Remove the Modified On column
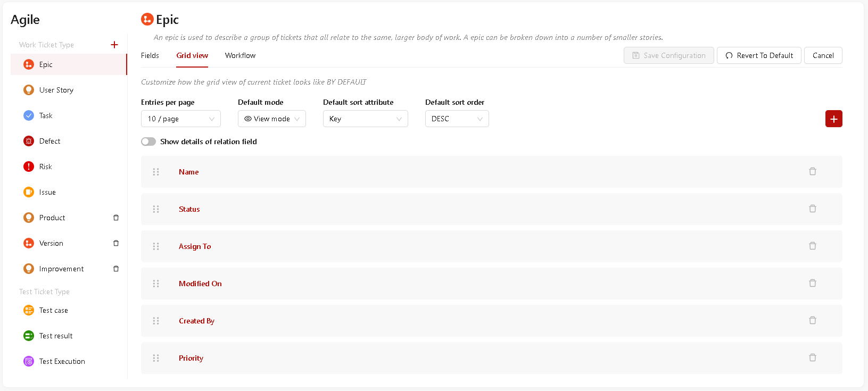Image resolution: width=868 pixels, height=391 pixels. click(813, 283)
